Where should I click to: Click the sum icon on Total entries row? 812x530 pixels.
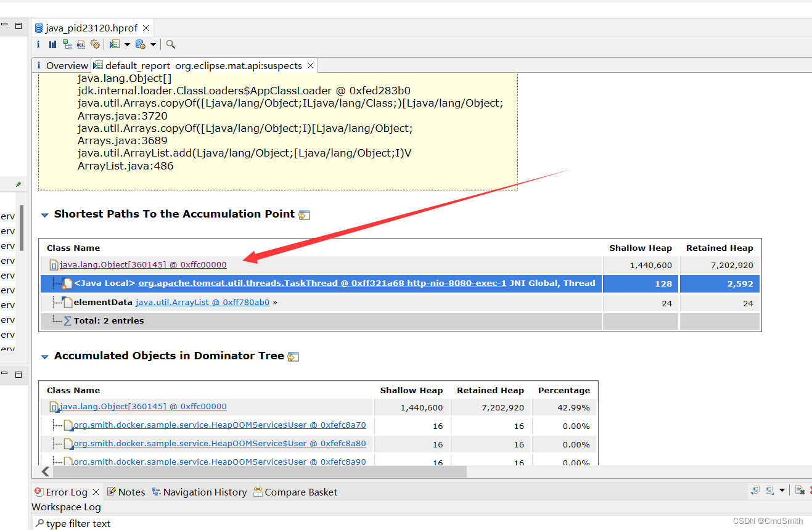(x=67, y=321)
